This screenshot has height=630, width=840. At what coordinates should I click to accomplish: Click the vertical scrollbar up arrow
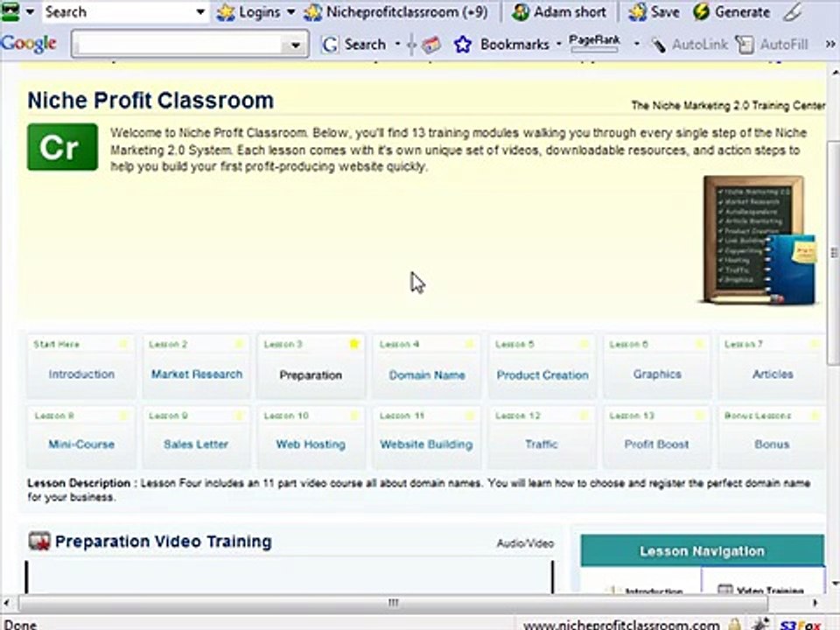(834, 71)
